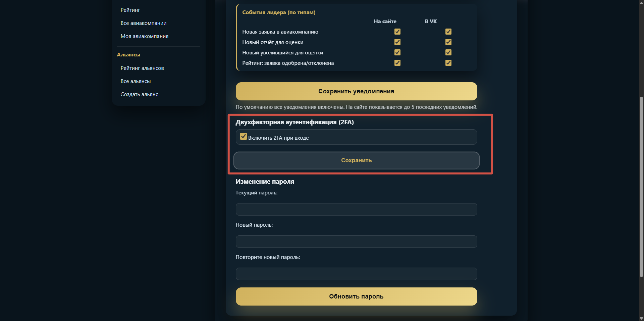Disable 'Рейтинг: заявка одобрена/отклонена' site notification
Screen dimensions: 644x321
[397, 63]
